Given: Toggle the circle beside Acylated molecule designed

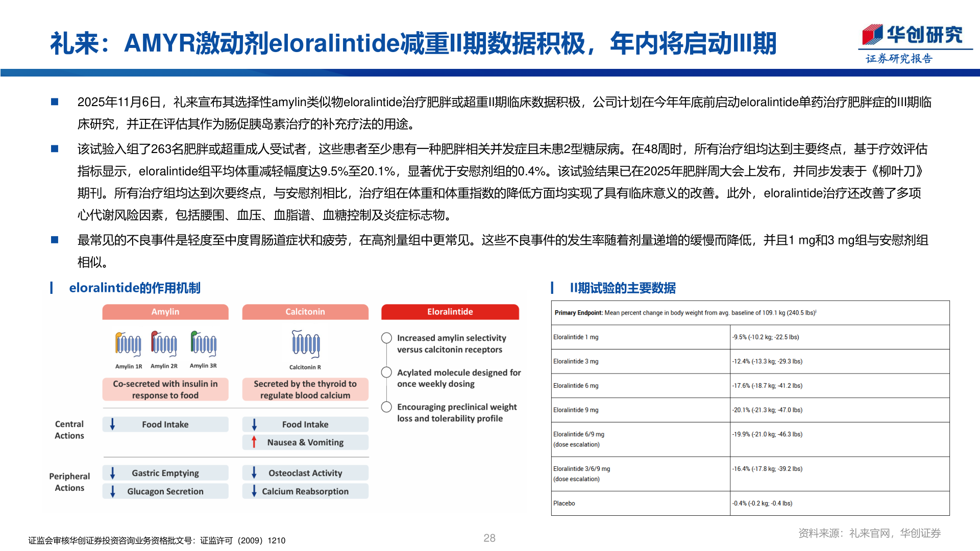Looking at the screenshot, I should tap(386, 372).
